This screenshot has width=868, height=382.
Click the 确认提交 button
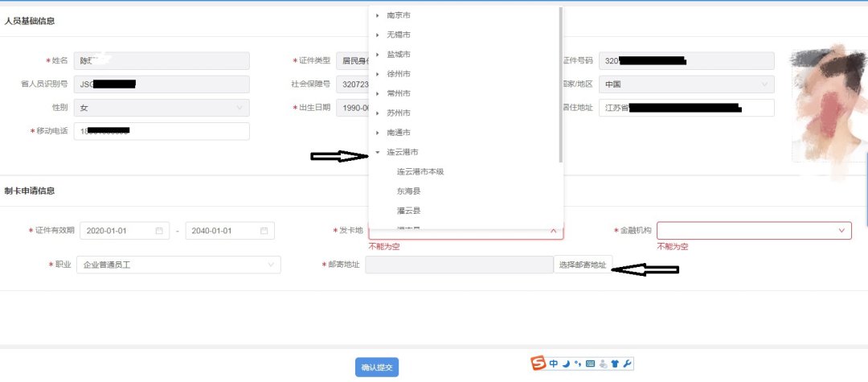point(377,368)
